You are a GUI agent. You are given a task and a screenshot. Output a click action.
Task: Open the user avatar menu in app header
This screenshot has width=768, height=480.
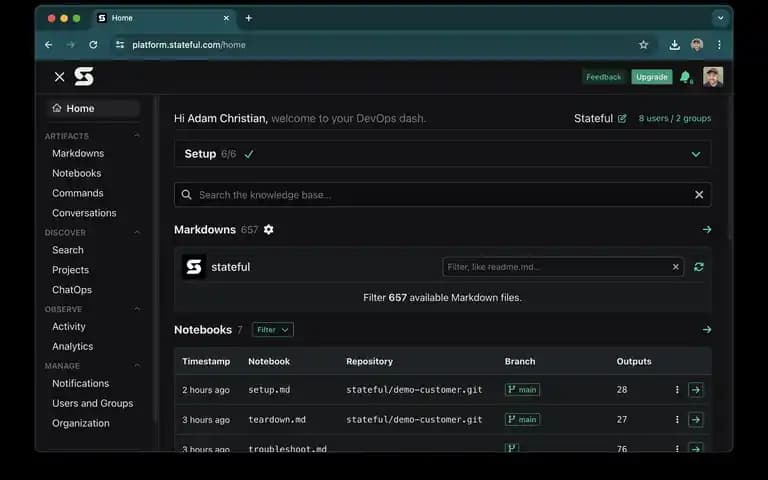pos(713,76)
